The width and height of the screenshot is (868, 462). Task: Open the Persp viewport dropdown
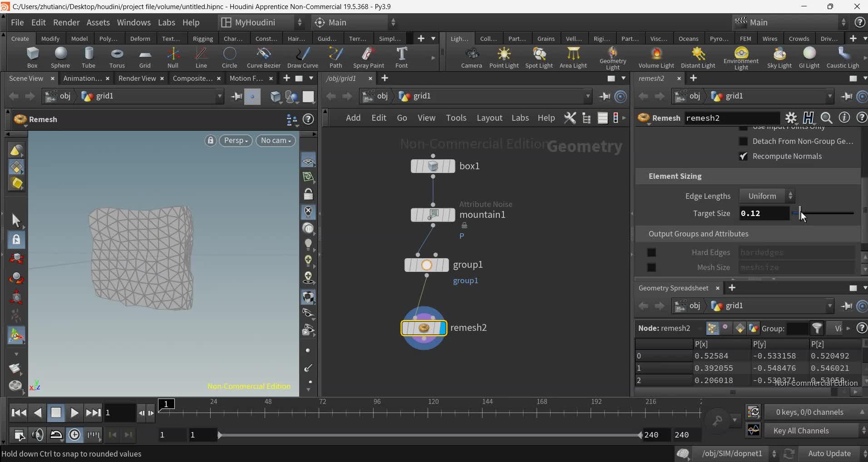(236, 141)
